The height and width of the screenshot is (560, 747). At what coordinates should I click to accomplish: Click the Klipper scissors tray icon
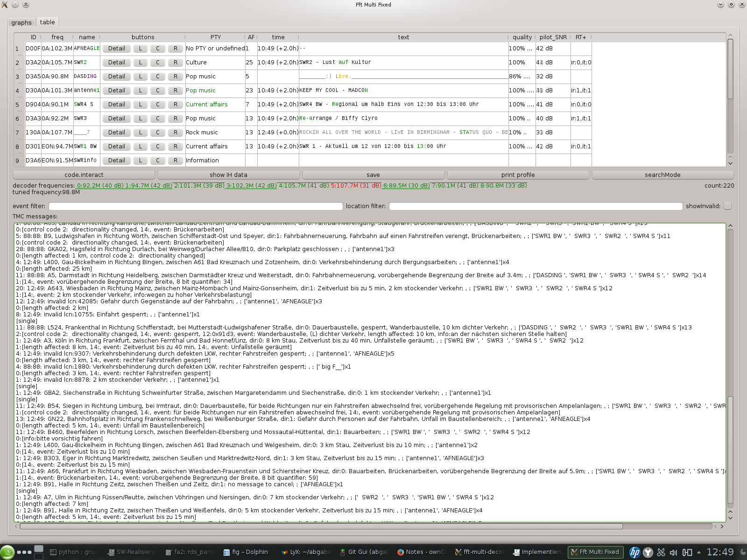[x=661, y=552]
